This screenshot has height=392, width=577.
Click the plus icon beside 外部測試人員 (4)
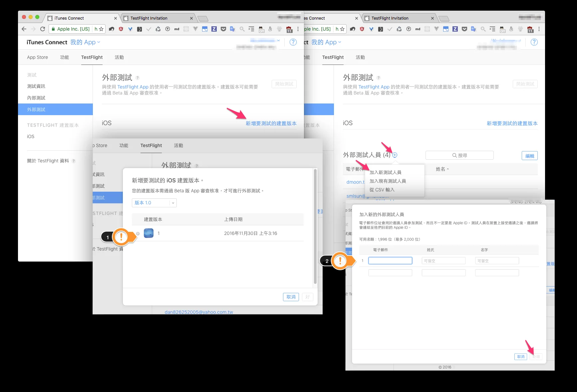click(395, 155)
